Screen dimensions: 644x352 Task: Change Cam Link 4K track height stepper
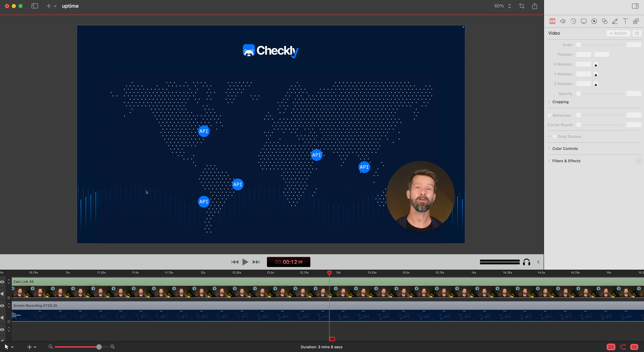click(9, 281)
